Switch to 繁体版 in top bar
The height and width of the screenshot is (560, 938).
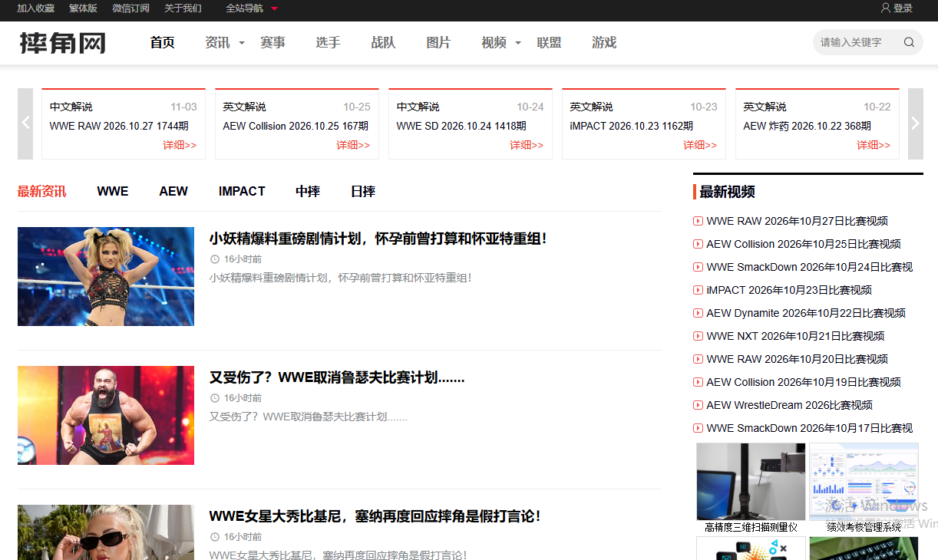pos(83,8)
